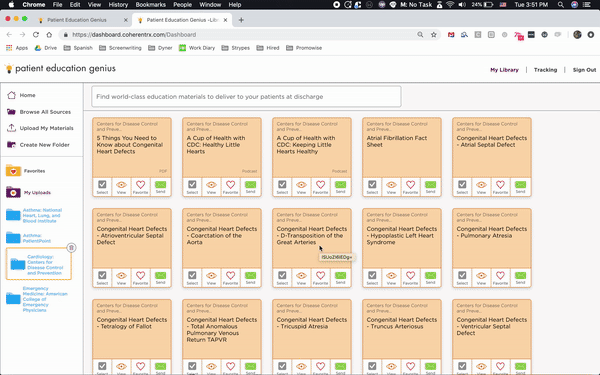Favorite the 'Keeping Little Hearts Healthy' card
The image size is (600, 375).
click(x=320, y=187)
